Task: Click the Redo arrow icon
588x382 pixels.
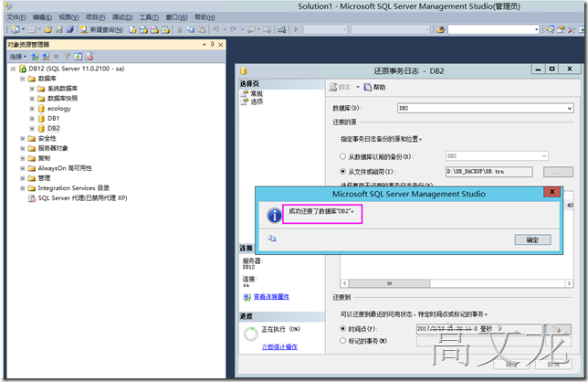Action: [x=233, y=29]
